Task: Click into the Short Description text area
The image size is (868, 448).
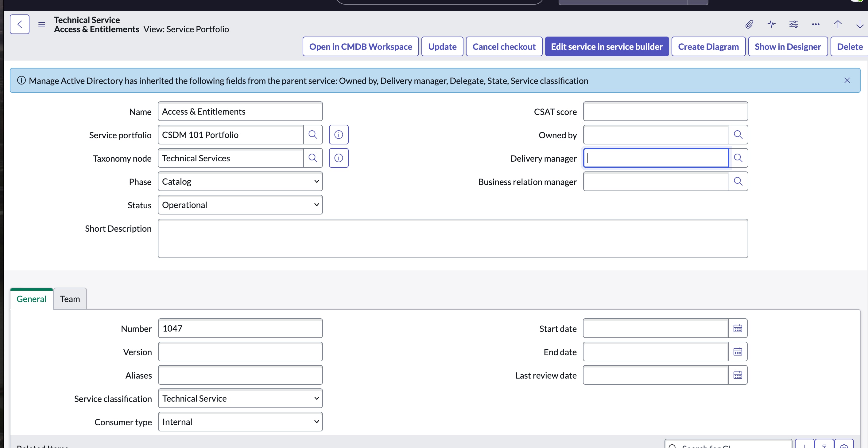Action: click(453, 238)
